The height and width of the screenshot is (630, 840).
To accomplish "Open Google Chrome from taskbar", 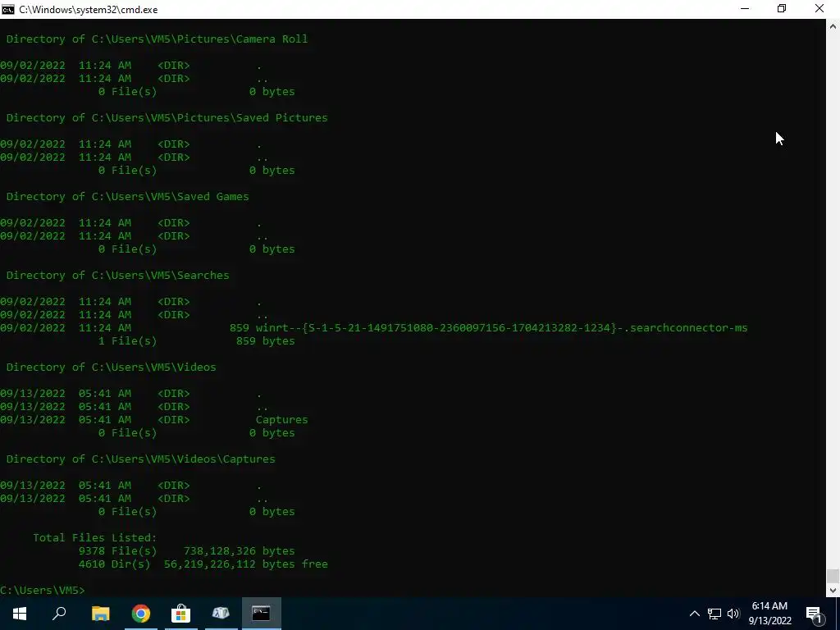I will pos(141,614).
